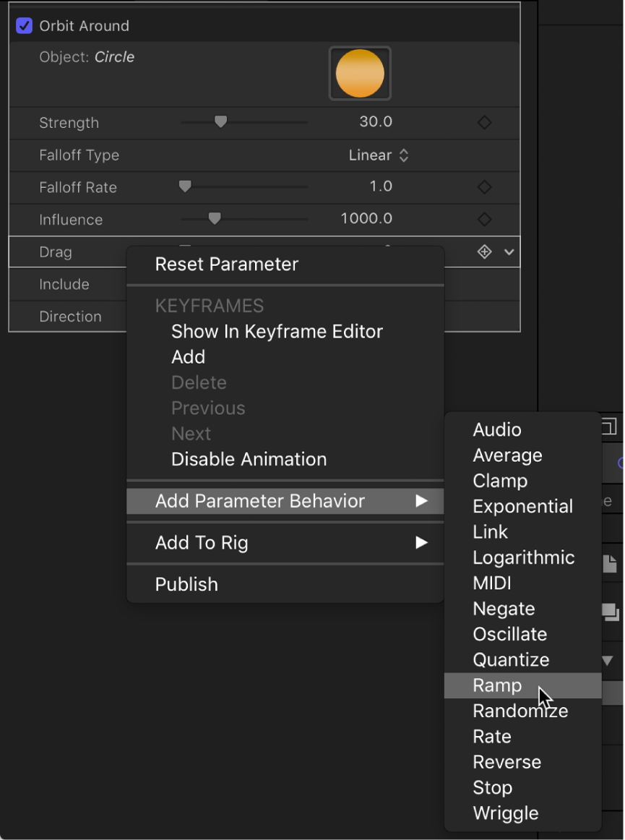Open the Circle object image well

pos(359,73)
